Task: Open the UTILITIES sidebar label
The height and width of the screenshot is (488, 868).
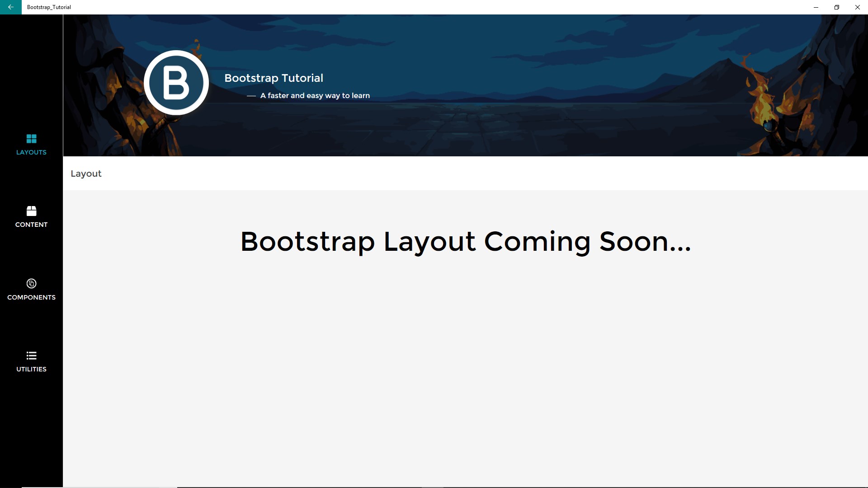Action: [31, 369]
